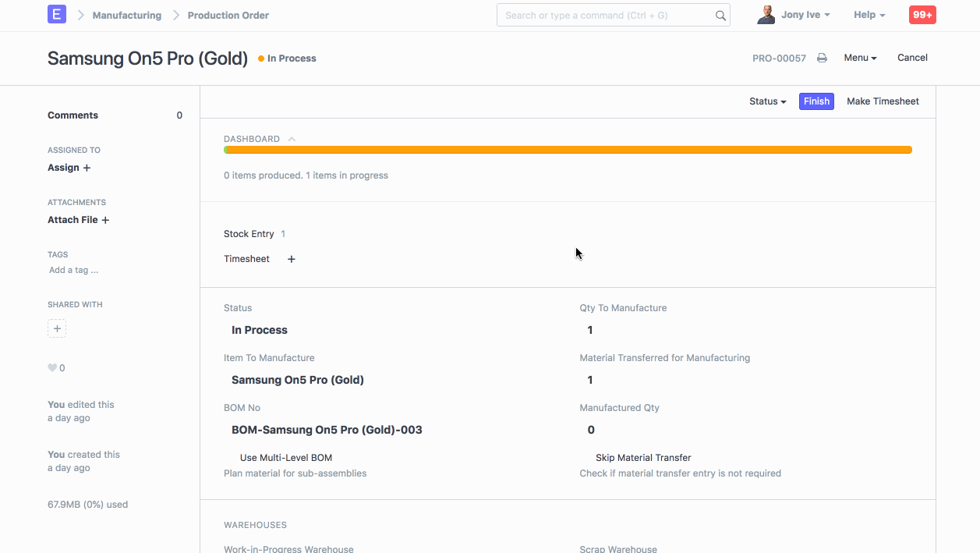Collapse the Dashboard section chevron

point(292,139)
